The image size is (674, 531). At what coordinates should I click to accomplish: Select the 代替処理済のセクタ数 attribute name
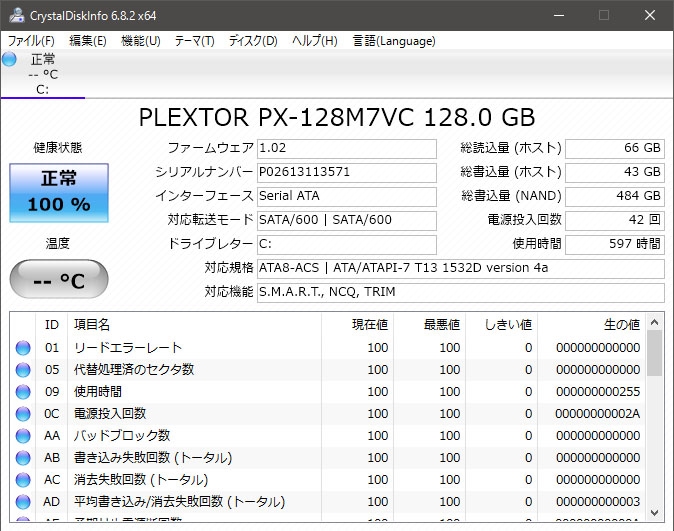click(134, 369)
